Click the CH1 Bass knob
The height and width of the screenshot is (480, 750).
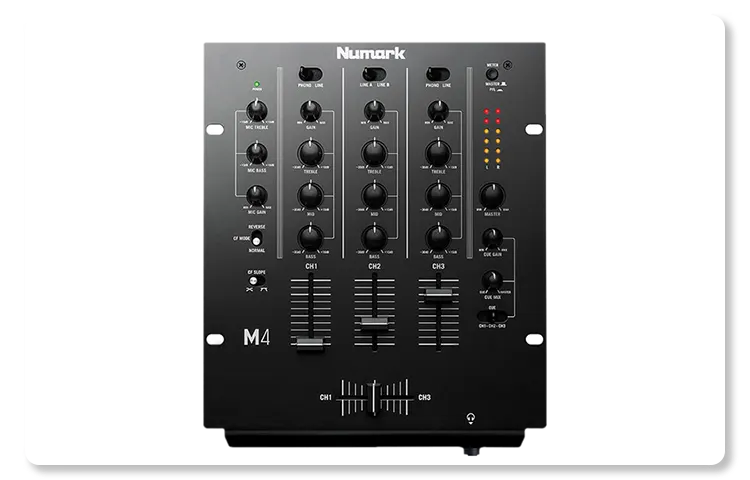(x=311, y=238)
